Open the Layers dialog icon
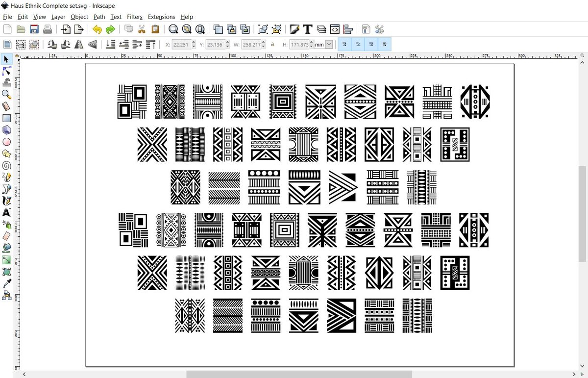 [x=321, y=29]
